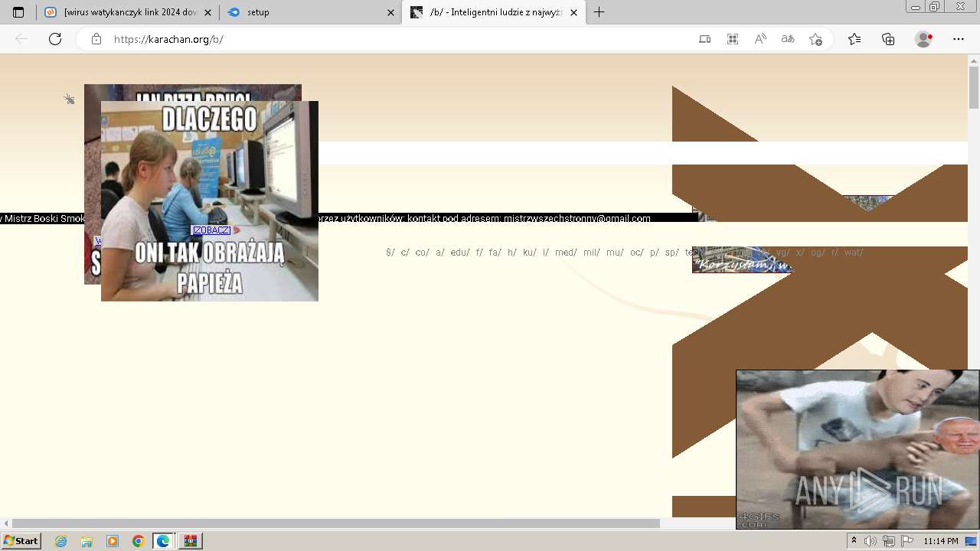Start Read aloud
Viewport: 980px width, 551px height.
pyautogui.click(x=760, y=39)
